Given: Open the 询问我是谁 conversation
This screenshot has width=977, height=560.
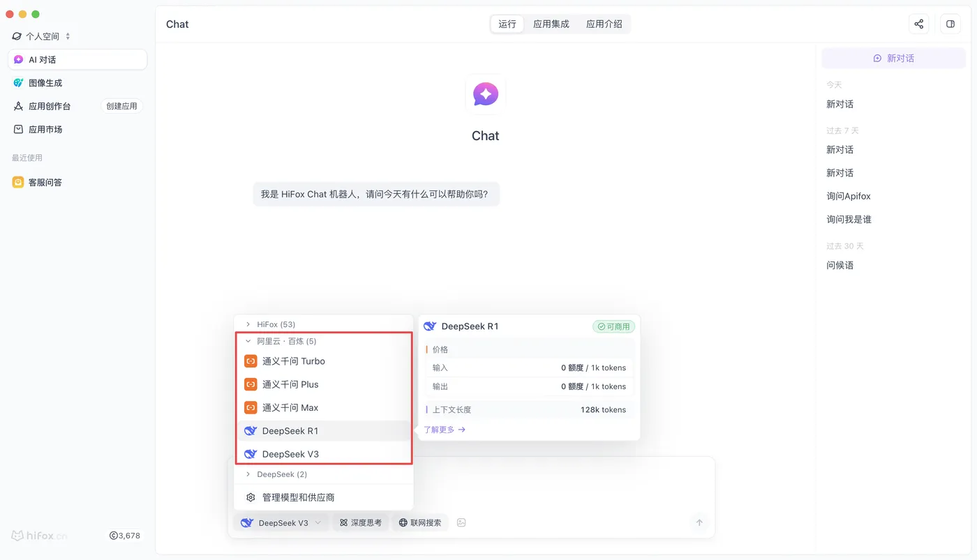Looking at the screenshot, I should click(x=849, y=219).
